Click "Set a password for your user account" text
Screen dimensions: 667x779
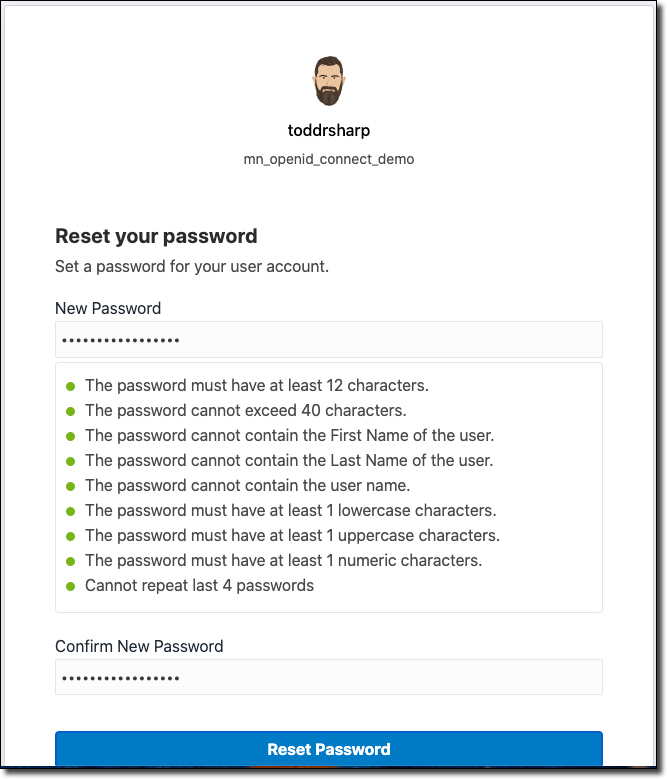192,267
